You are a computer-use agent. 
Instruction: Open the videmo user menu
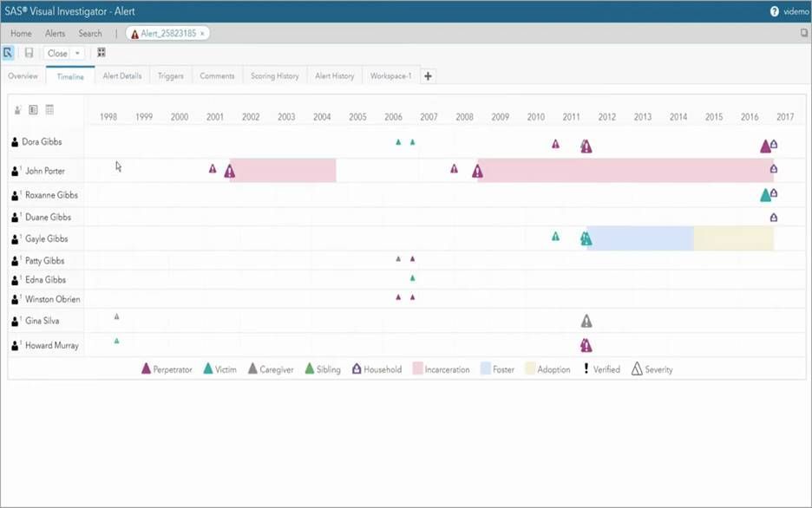(x=796, y=11)
